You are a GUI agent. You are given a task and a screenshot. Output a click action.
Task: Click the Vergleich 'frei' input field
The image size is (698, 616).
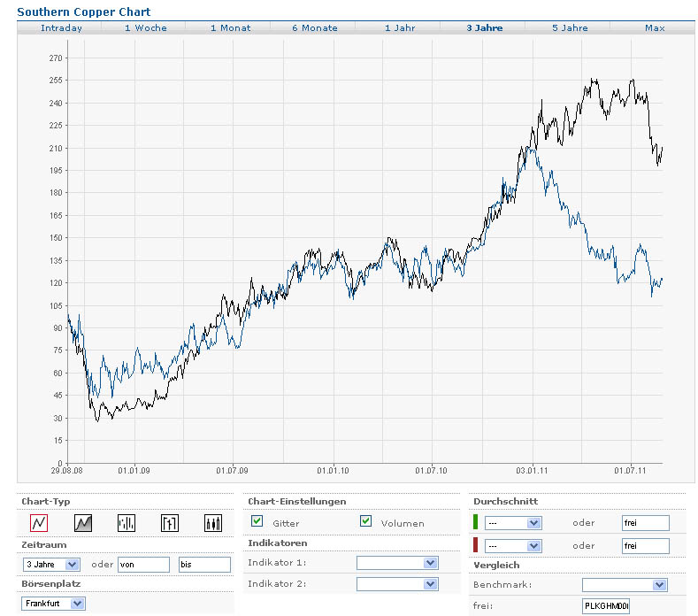tap(605, 605)
